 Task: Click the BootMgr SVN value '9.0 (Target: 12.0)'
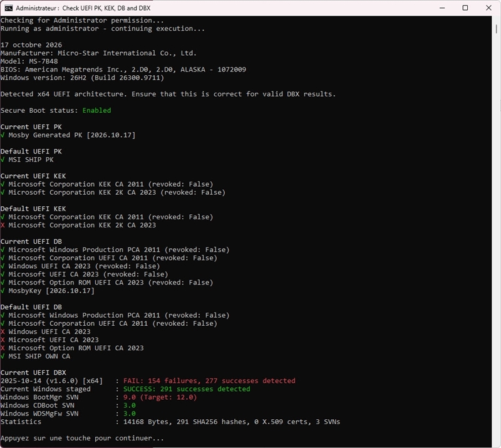[x=160, y=397]
